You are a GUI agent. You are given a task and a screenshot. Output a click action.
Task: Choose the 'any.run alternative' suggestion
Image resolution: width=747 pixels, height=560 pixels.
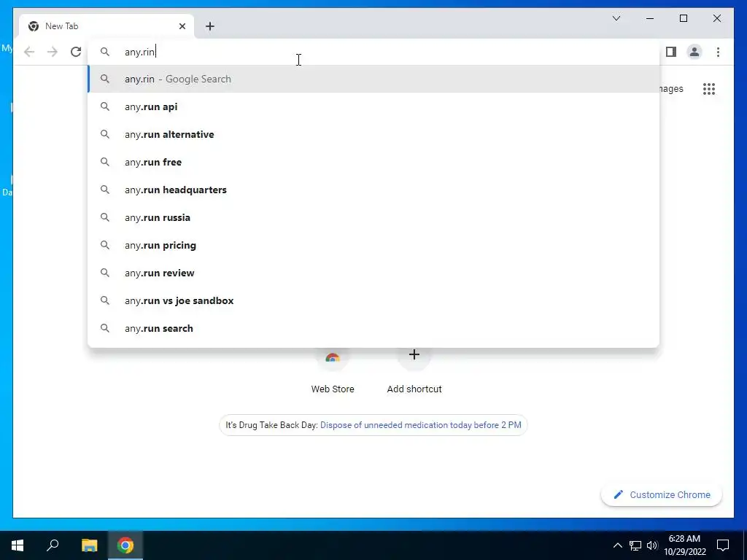373,134
